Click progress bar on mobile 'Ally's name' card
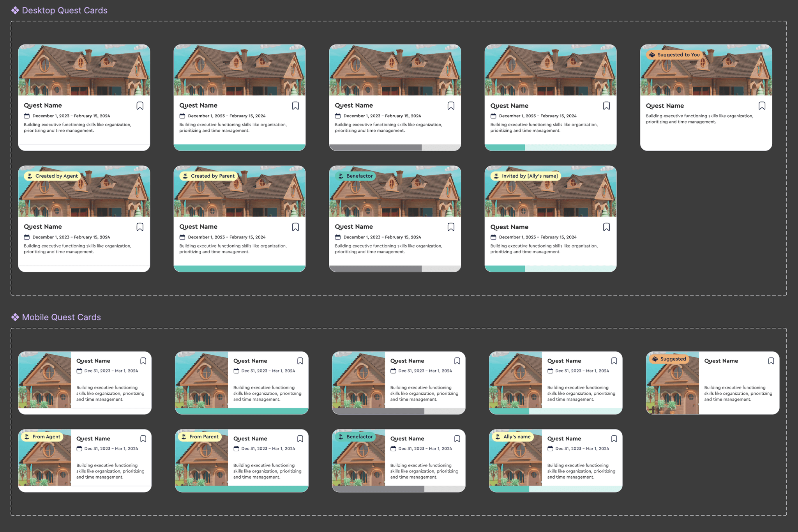This screenshot has height=532, width=798. tap(556, 489)
